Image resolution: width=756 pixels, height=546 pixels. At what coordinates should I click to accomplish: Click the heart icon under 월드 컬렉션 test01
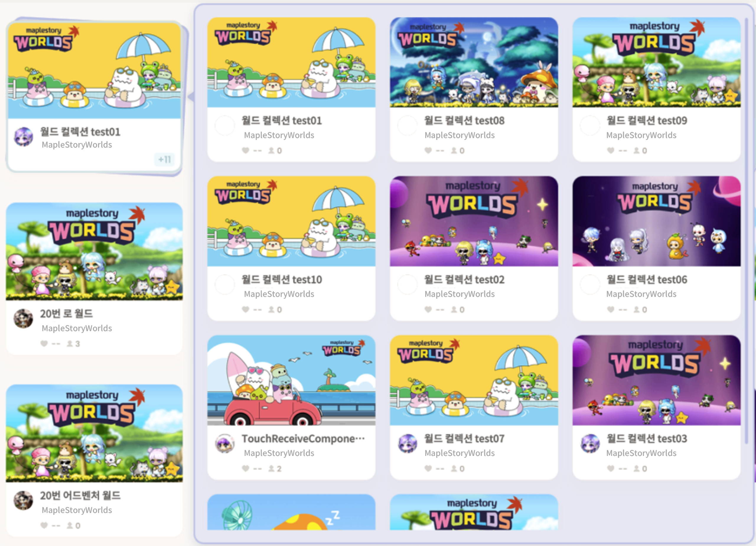(x=246, y=150)
